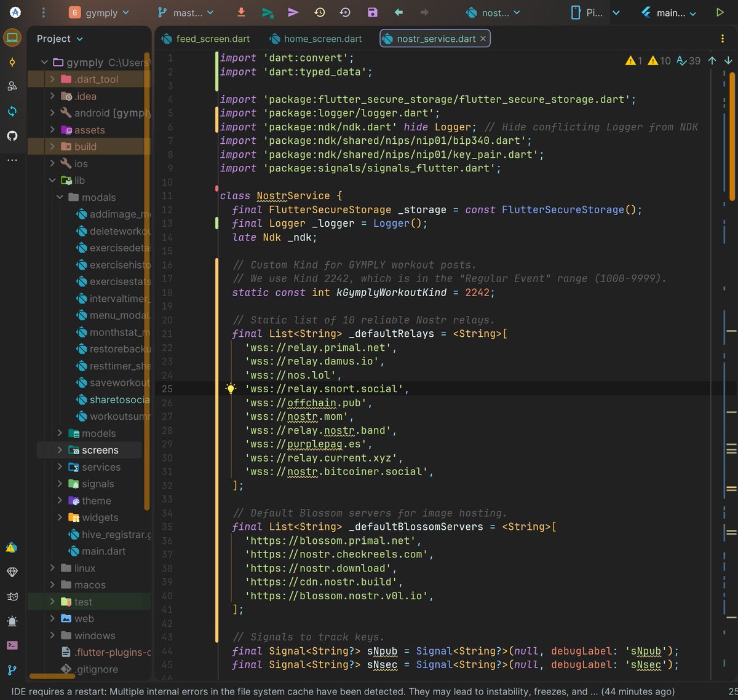Screen dimensions: 738x700
Task: Collapse the gymply root folder
Action: [44, 62]
